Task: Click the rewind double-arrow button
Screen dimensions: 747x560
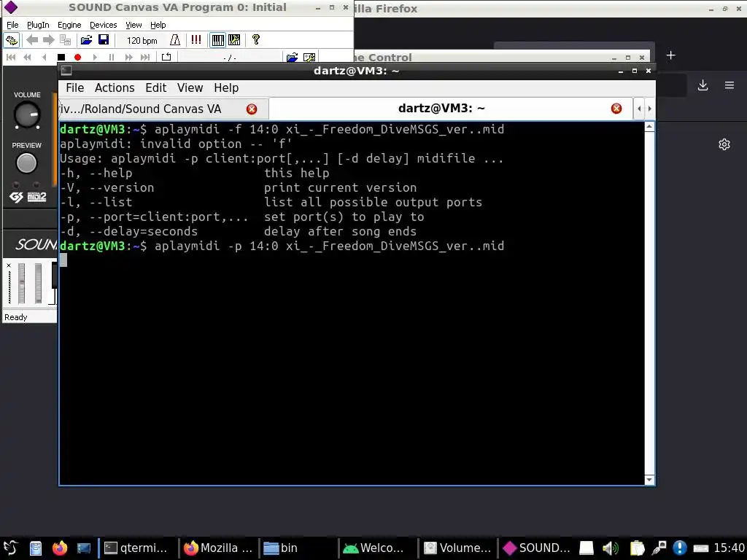Action: tap(27, 58)
